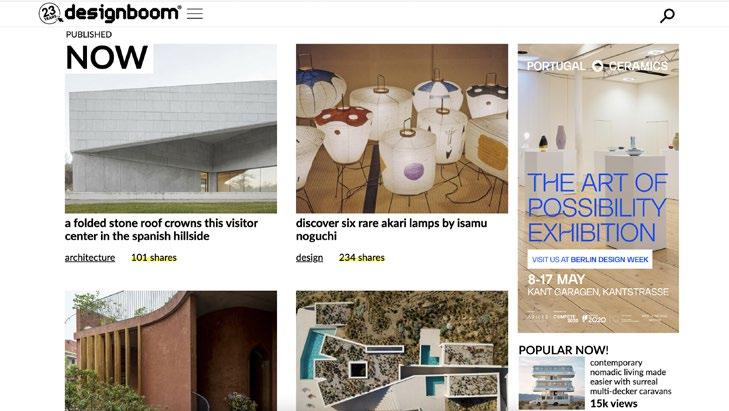Read 'contemporary nomadic living' popular article
Image resolution: width=729 pixels, height=411 pixels.
click(630, 377)
